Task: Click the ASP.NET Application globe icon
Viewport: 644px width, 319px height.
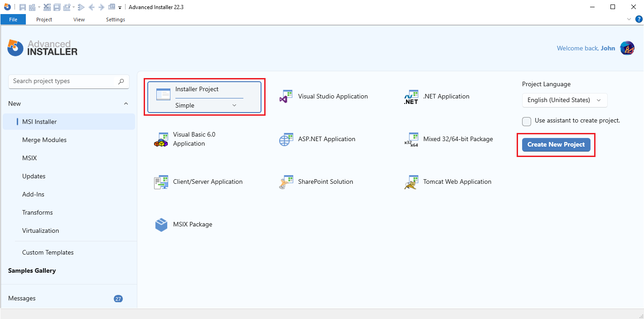Action: click(286, 139)
